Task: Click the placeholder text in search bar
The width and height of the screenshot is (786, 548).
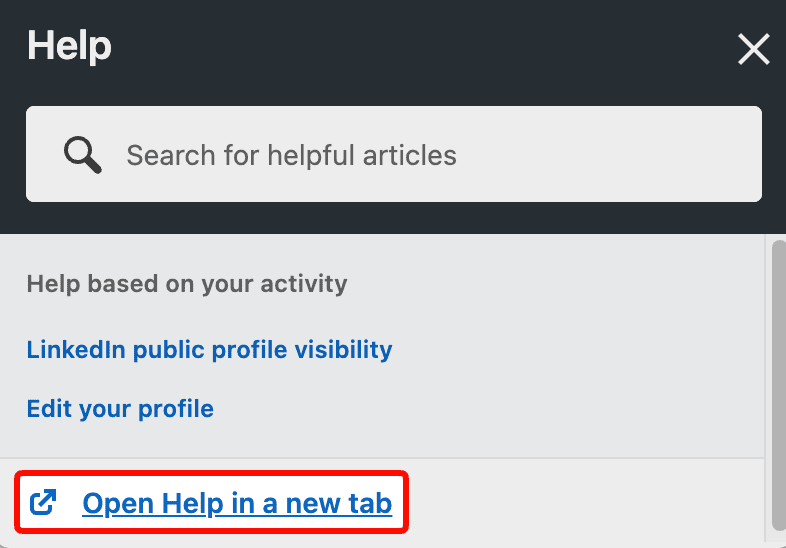Action: pyautogui.click(x=291, y=155)
